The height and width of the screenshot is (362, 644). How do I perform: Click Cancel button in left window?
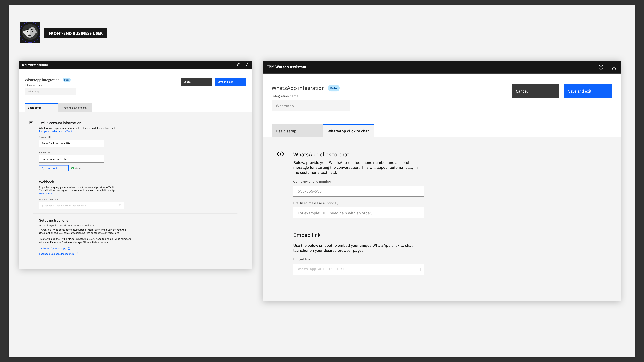[x=196, y=82]
